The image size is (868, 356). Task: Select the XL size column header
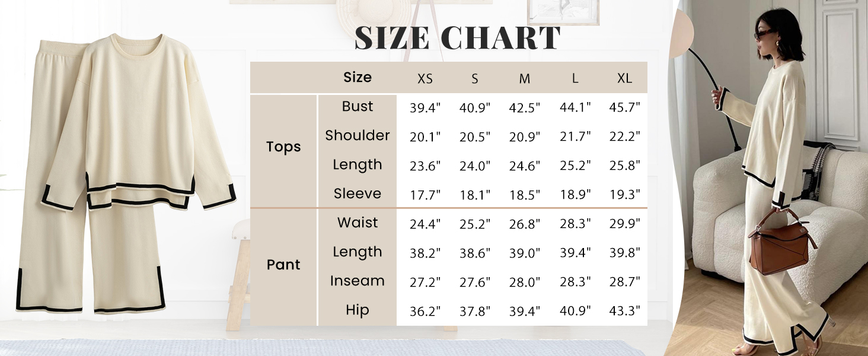coord(624,78)
